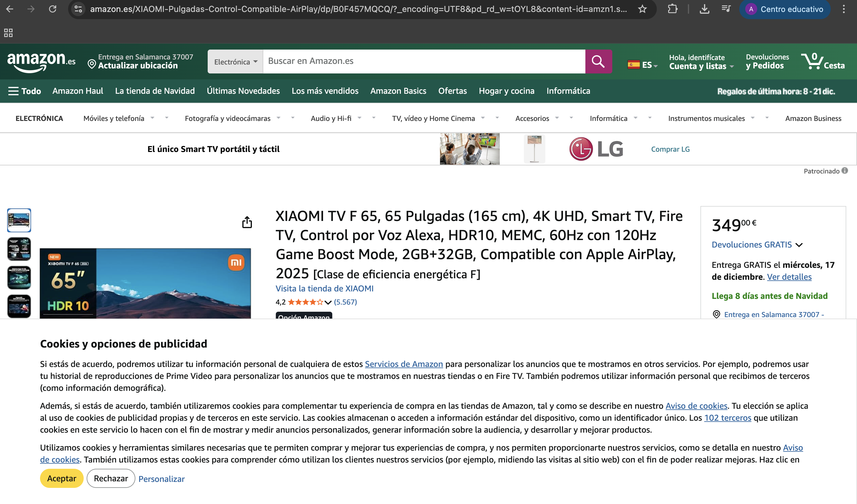The width and height of the screenshot is (857, 504).
Task: Reload the page with the refresh icon
Action: [52, 9]
